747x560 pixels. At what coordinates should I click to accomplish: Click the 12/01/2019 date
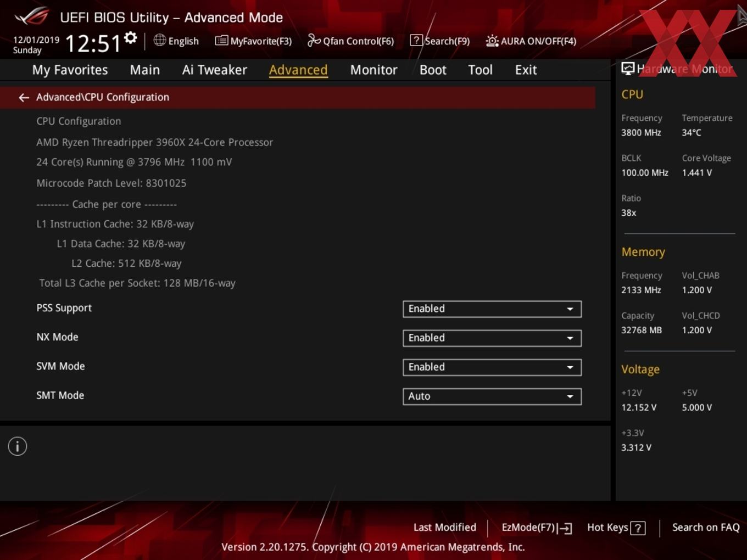[36, 40]
